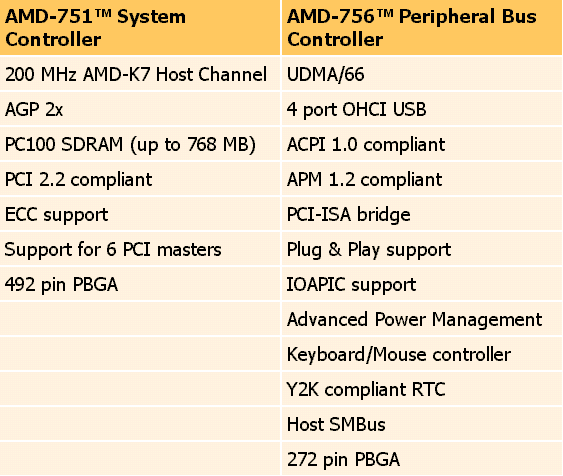
Task: Select Support for 6 PCI masters cell
Action: tap(140, 249)
